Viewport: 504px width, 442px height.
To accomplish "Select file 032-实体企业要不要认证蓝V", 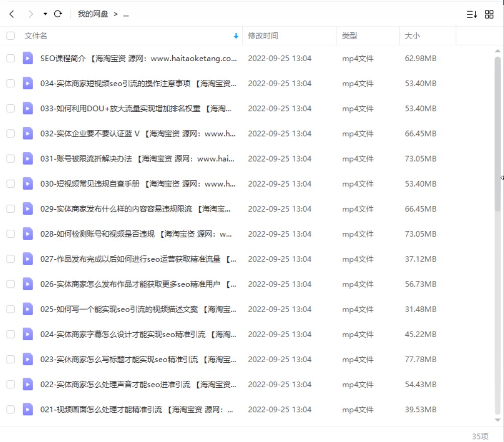I will (x=138, y=133).
